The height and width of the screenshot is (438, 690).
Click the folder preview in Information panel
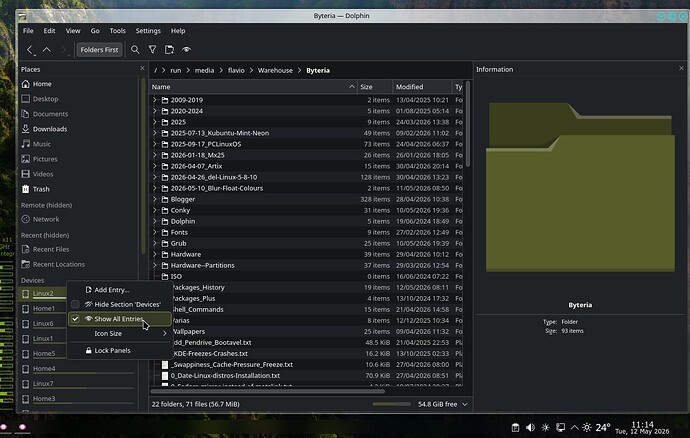[580, 187]
